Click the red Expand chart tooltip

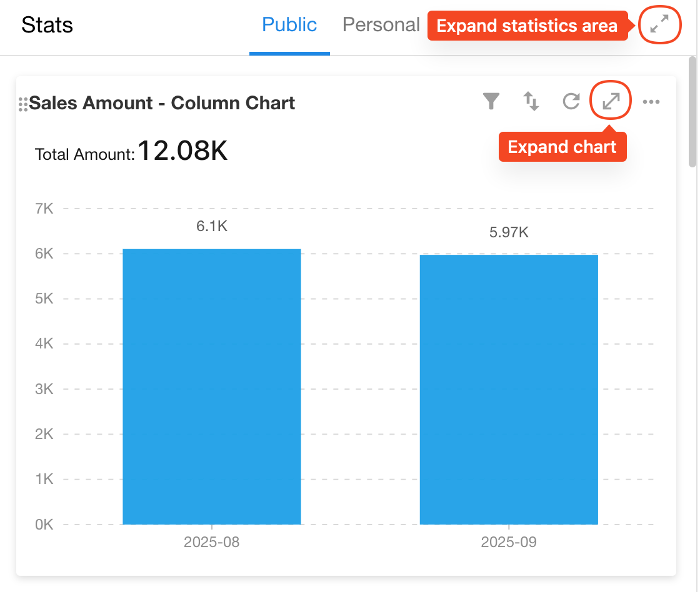[x=562, y=147]
